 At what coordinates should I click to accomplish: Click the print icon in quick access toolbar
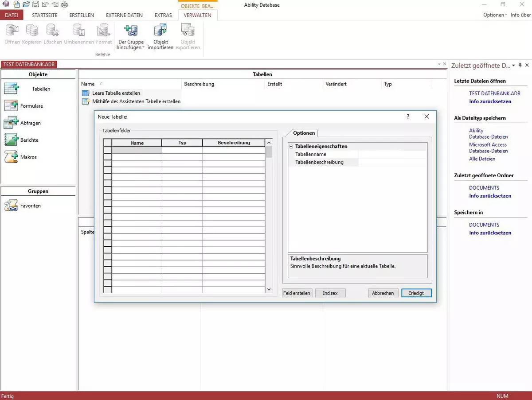tap(64, 4)
